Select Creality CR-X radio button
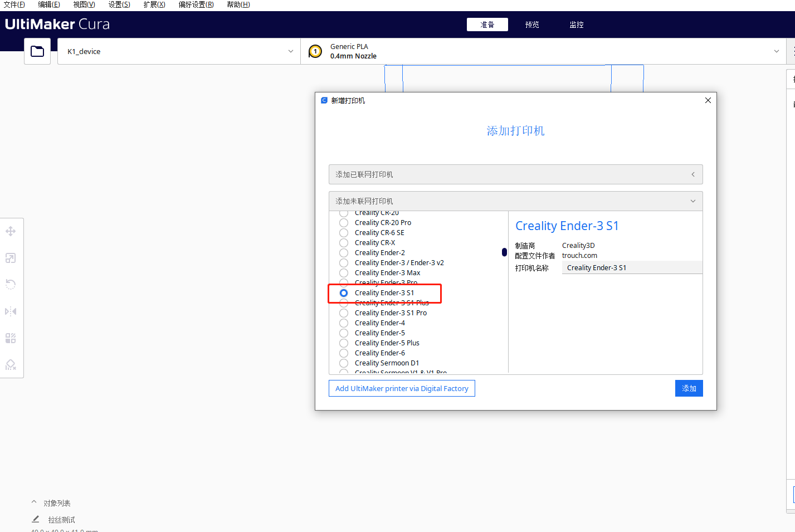This screenshot has width=795, height=532. (x=344, y=243)
